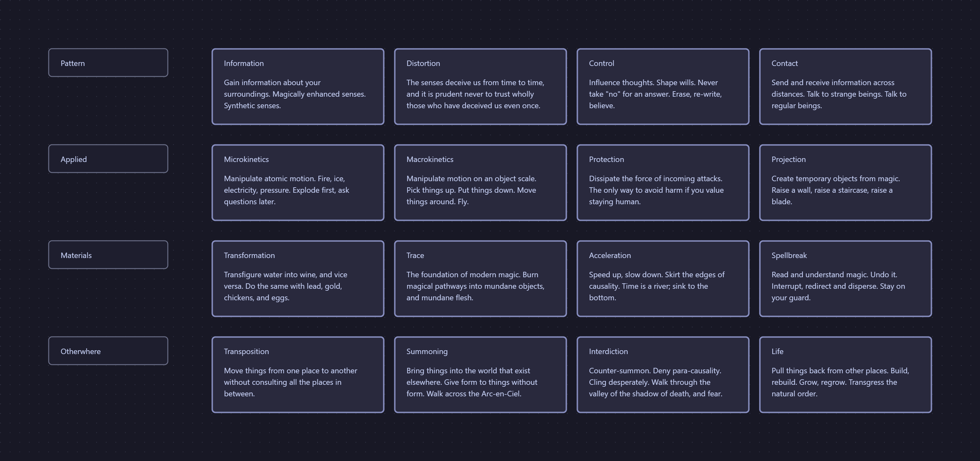Pick the Interdiction card
The image size is (980, 461).
pos(663,375)
